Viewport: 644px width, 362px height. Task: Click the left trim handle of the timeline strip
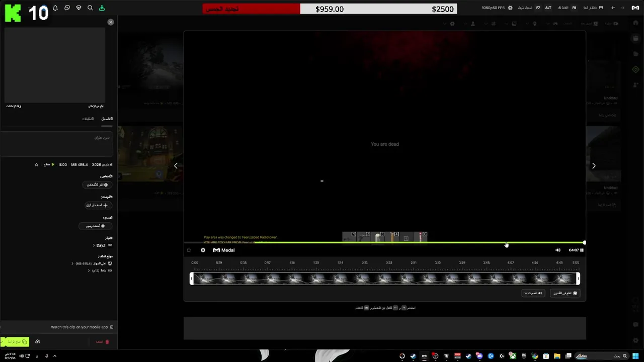(191, 279)
